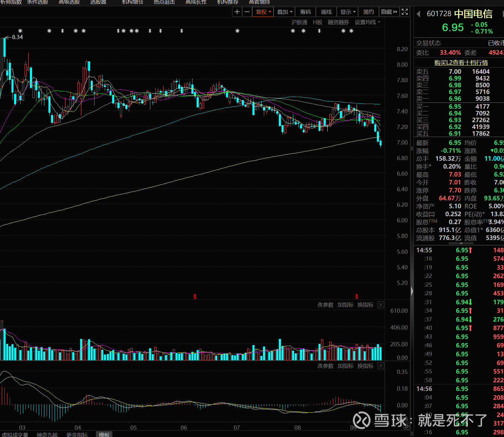Select the 买四 bid row at 6.92
This screenshot has width=504, height=437.
click(x=459, y=127)
